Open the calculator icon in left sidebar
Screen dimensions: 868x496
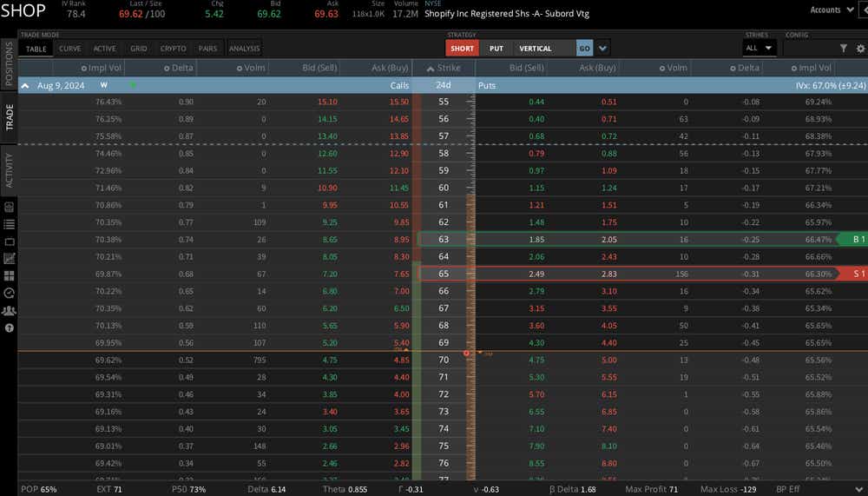pyautogui.click(x=9, y=207)
